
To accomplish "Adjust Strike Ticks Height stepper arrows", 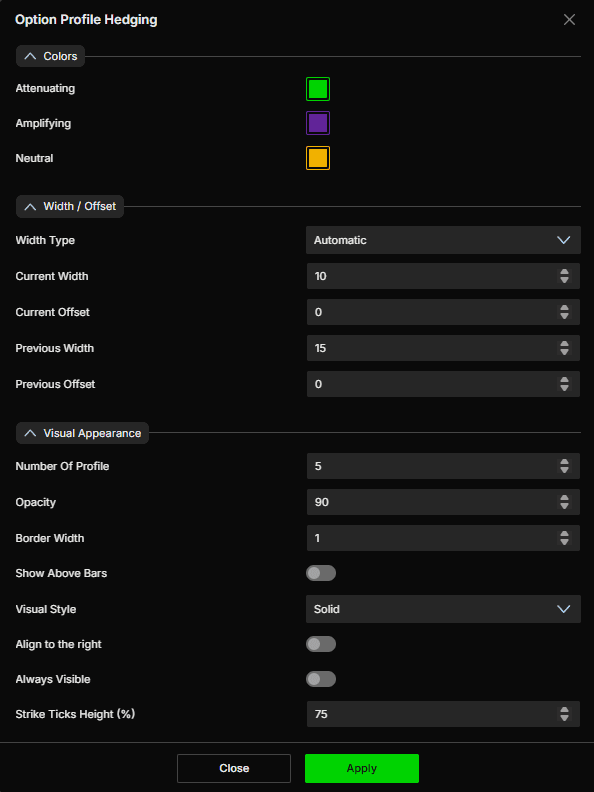I will 564,714.
